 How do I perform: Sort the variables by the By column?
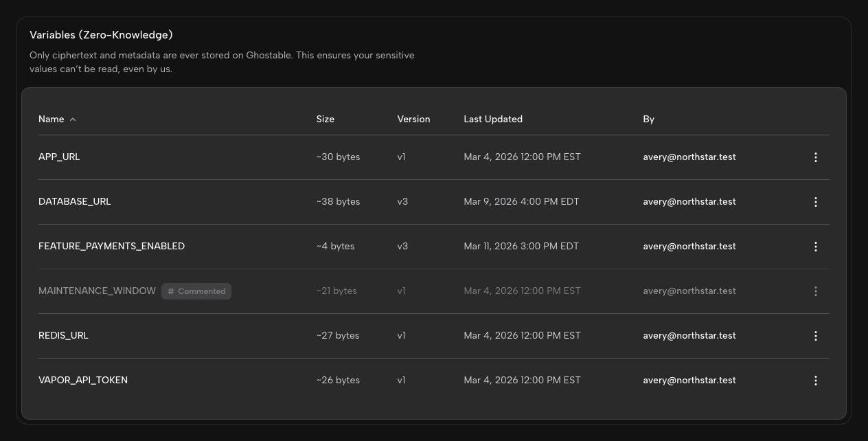pos(648,119)
